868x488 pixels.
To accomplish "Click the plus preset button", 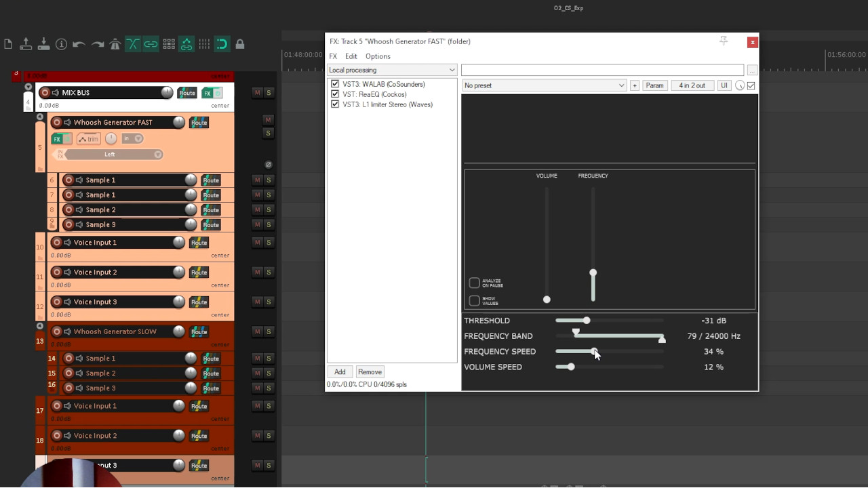I will [x=635, y=85].
